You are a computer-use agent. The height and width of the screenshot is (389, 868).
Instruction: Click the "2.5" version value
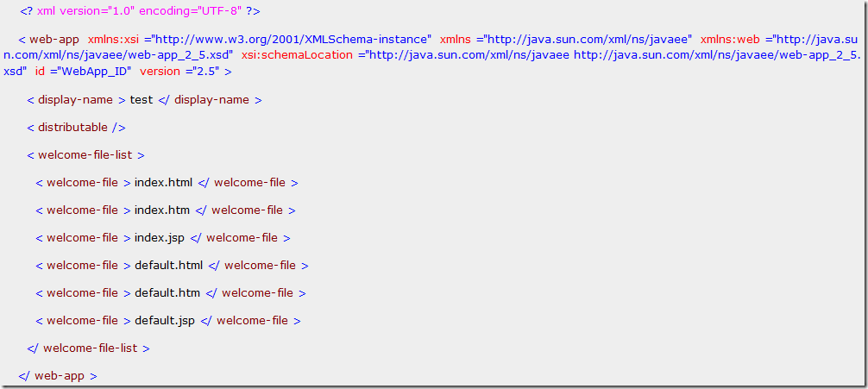pos(204,72)
